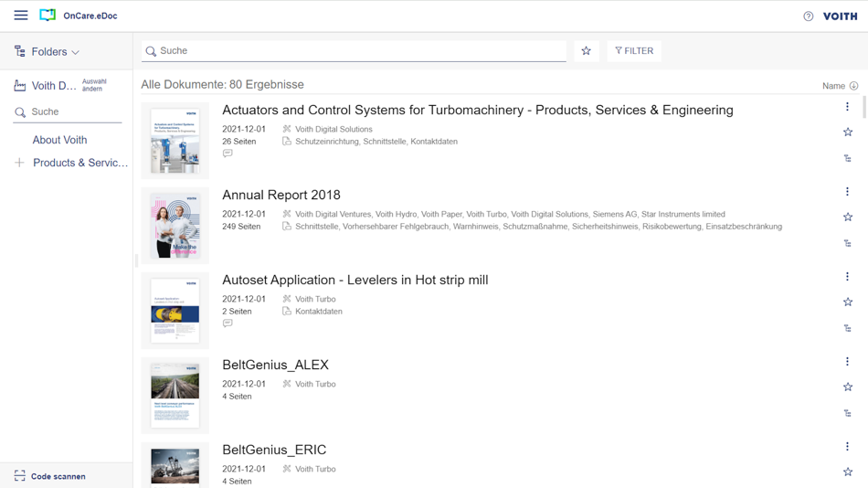The image size is (868, 488).
Task: Open more options for BeltGenius_ALEX
Action: click(x=847, y=362)
